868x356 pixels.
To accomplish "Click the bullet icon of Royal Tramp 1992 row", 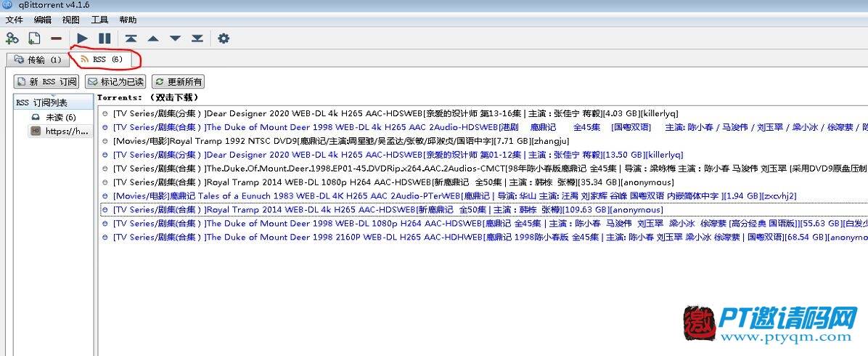I will (105, 141).
